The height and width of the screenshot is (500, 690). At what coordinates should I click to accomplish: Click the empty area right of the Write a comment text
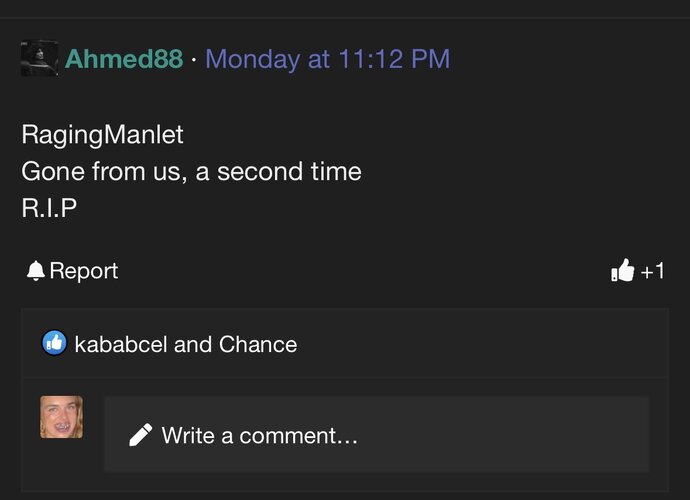(502, 435)
